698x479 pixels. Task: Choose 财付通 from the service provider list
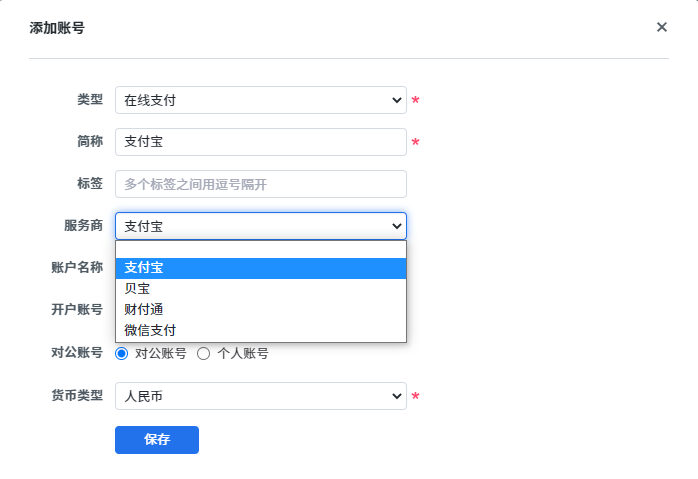(x=260, y=309)
